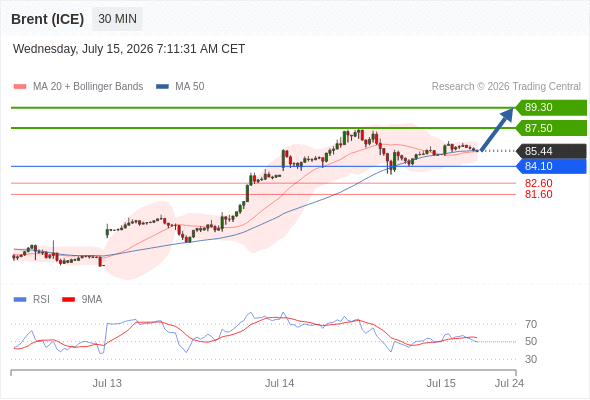The width and height of the screenshot is (590, 400).
Task: Click the Jul 24 date axis marker
Action: coord(509,383)
